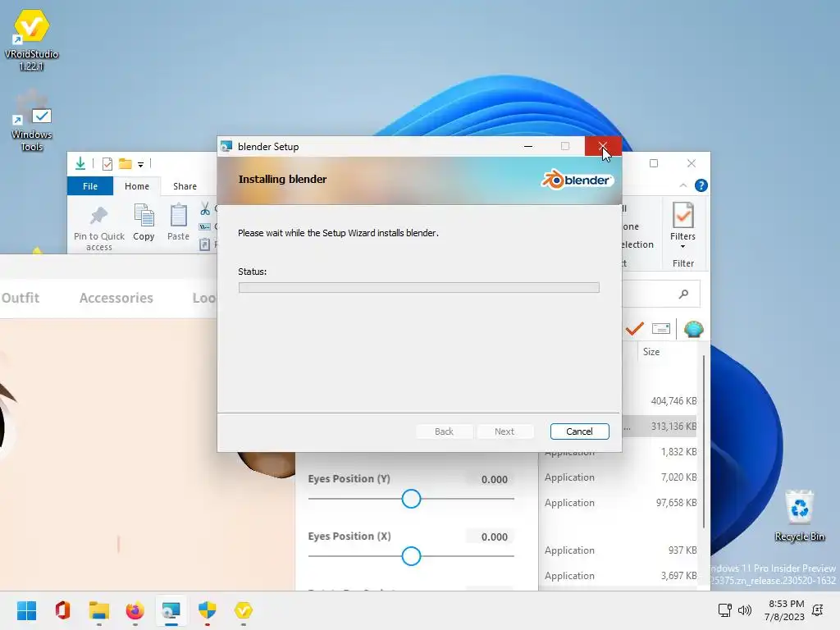Expand the Customize Quick Access Toolbar dropdown
This screenshot has height=630, width=840.
tap(140, 164)
